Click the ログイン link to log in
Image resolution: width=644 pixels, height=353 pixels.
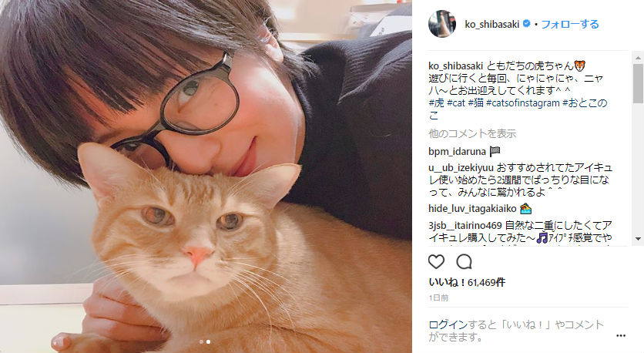(448, 324)
